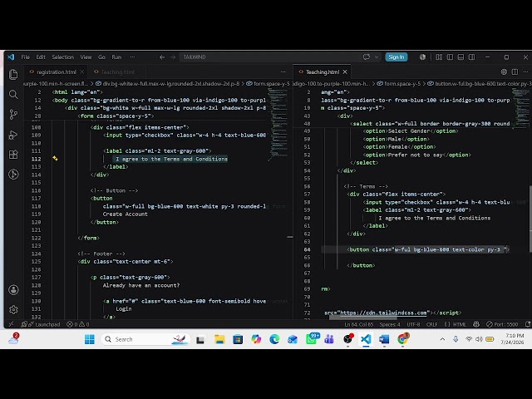Image resolution: width=532 pixels, height=399 pixels.
Task: Open the Selection menu
Action: pyautogui.click(x=63, y=57)
